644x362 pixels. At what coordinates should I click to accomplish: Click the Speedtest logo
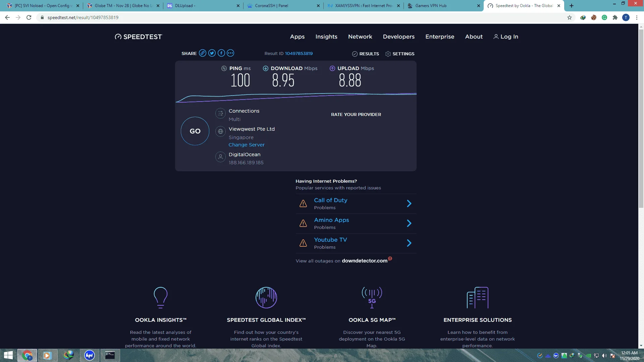click(x=138, y=37)
